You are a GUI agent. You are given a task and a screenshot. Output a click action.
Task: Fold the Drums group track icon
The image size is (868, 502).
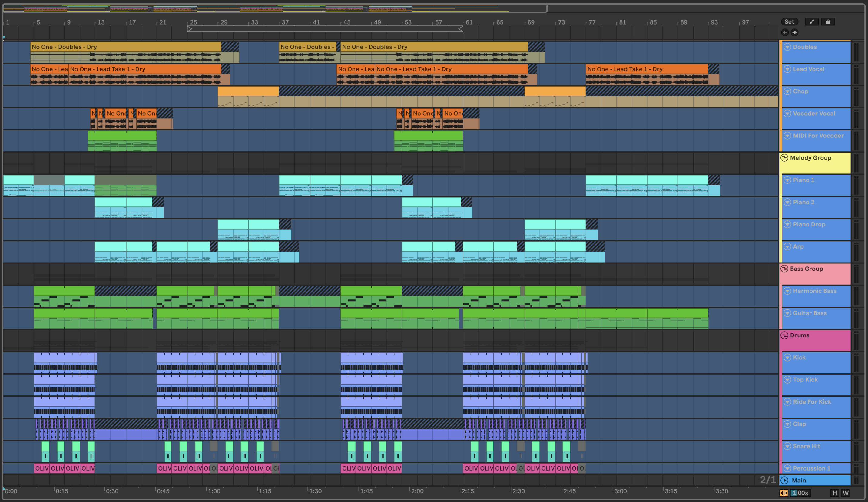pos(784,335)
